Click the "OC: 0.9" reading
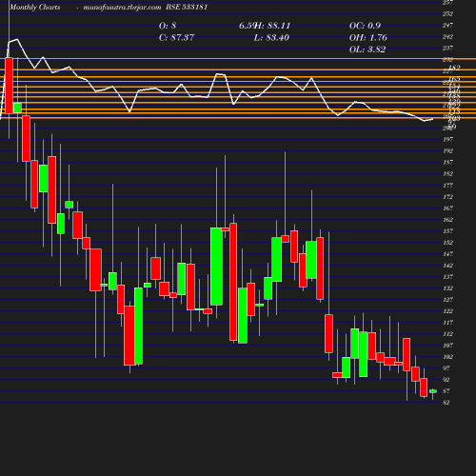 [x=365, y=26]
